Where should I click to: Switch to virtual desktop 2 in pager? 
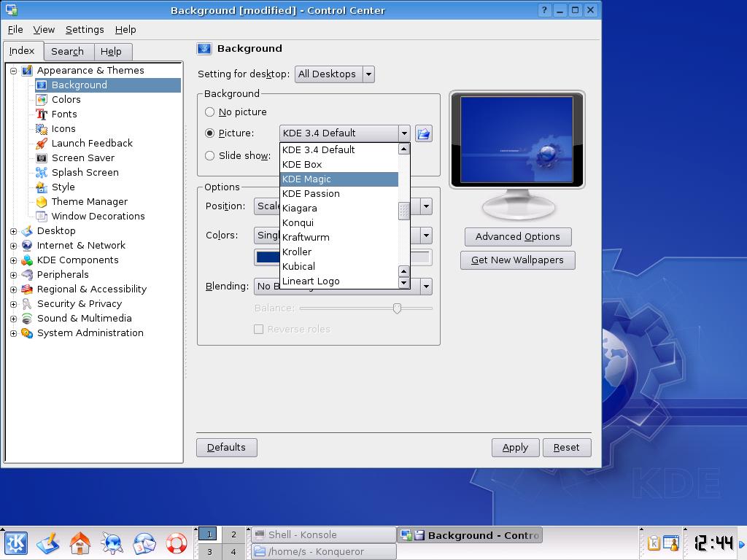coord(233,534)
